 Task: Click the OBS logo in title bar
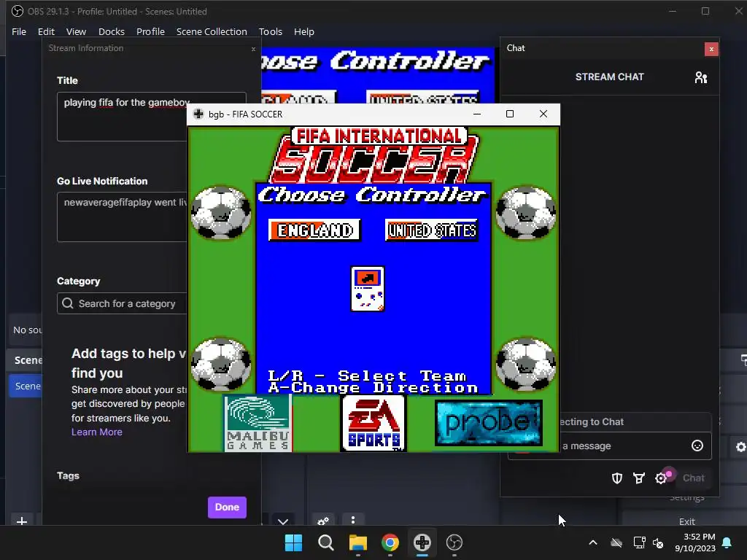pyautogui.click(x=18, y=11)
